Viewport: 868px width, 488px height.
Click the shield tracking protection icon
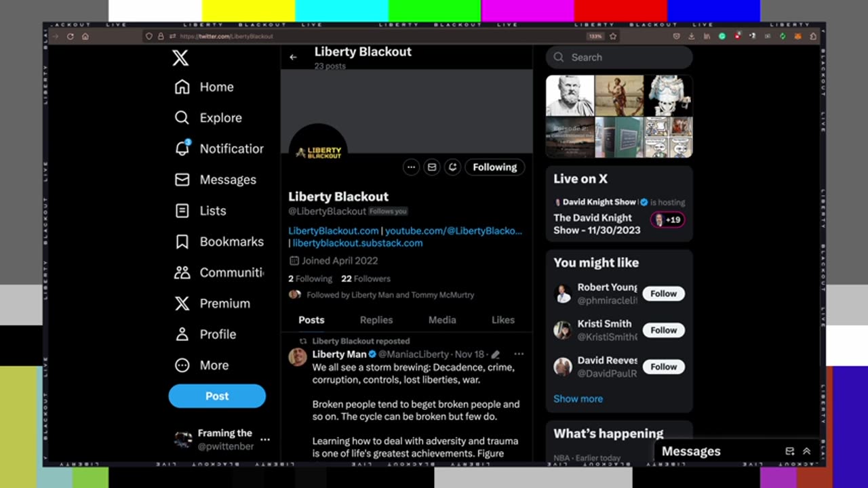pos(149,36)
